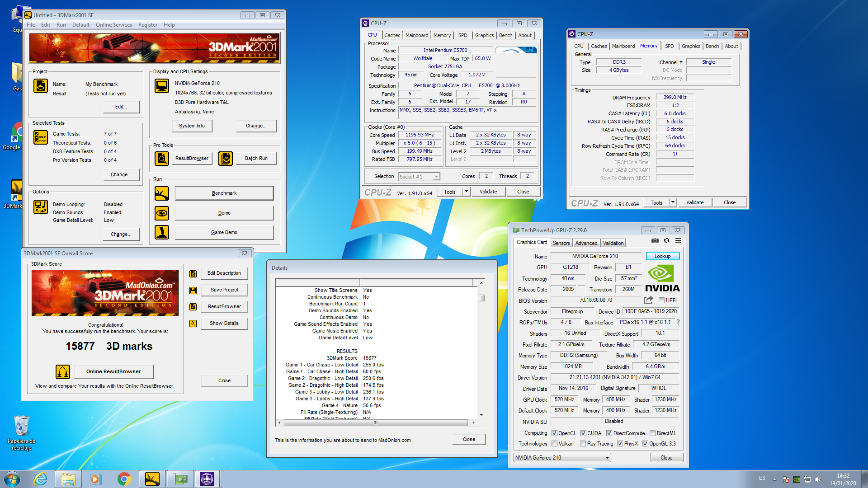This screenshot has height=488, width=868.
Task: Click the BIOS Version field 70.18.66.00.70
Action: tap(596, 300)
